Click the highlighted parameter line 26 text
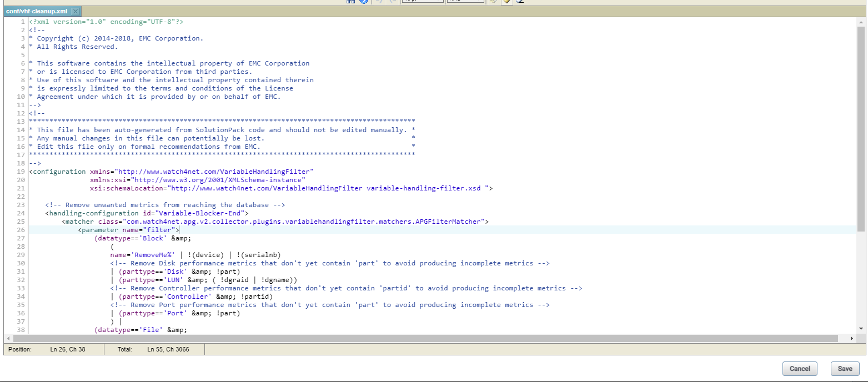868x382 pixels. pos(130,229)
